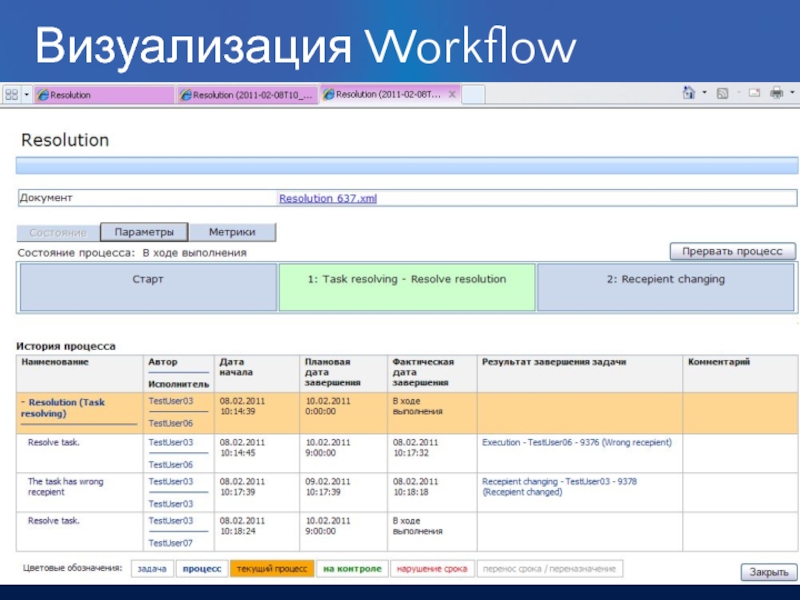Click the Quick Tabs grid icon
This screenshot has height=600, width=800.
(x=11, y=94)
